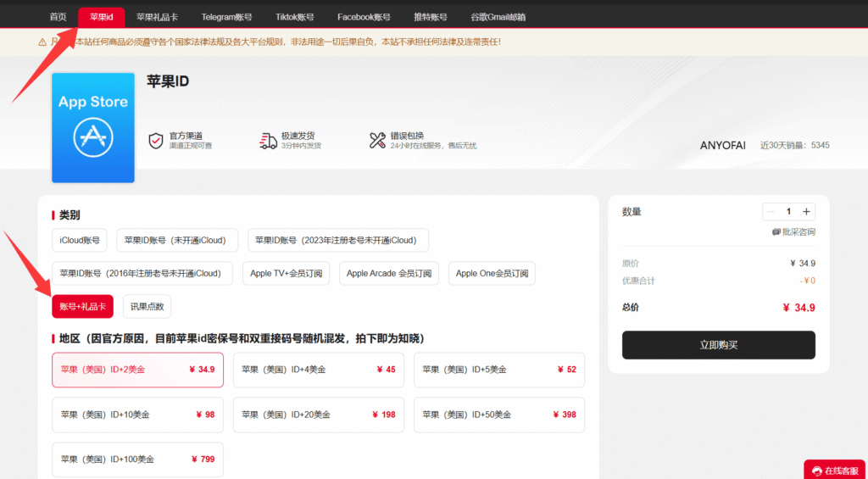Open the 首页 navigation tab
Viewport: 868px width, 479px height.
tap(58, 17)
